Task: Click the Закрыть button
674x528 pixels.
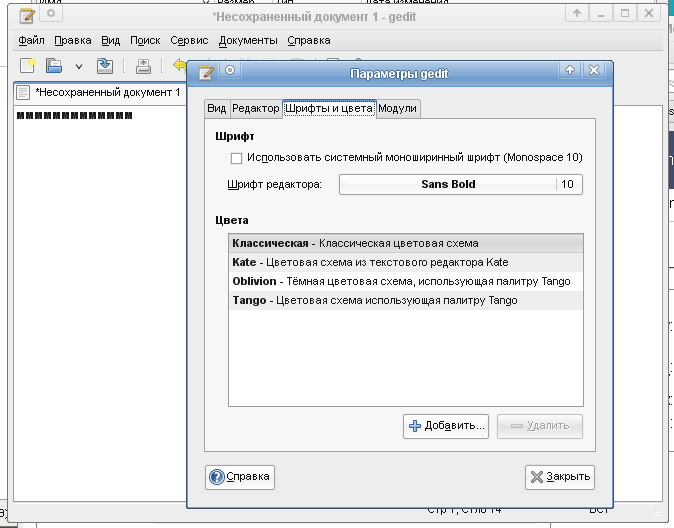Action: pos(560,477)
